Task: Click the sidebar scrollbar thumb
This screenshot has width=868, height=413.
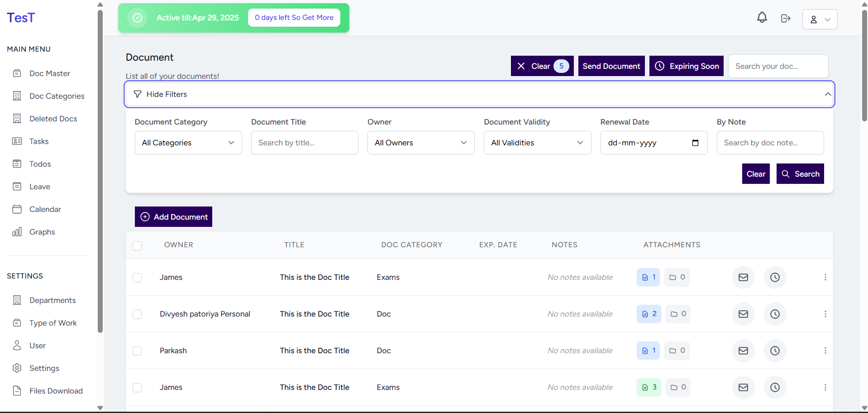Action: [100, 171]
